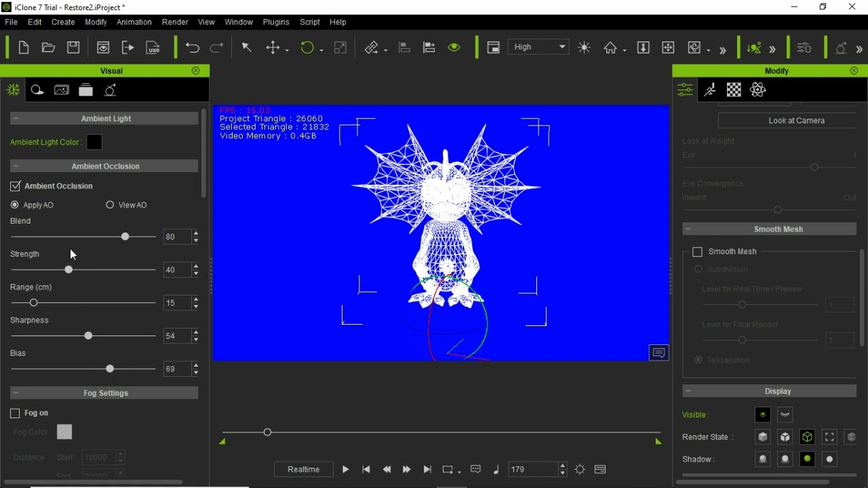The width and height of the screenshot is (868, 488).
Task: Play the animation
Action: [x=346, y=469]
